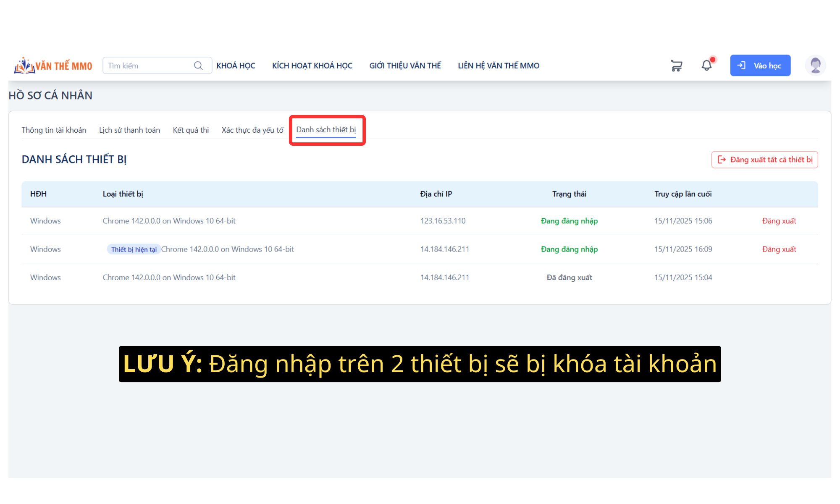Click Đăng xuất tất cả thiết bị button
Image resolution: width=840 pixels, height=504 pixels.
764,160
